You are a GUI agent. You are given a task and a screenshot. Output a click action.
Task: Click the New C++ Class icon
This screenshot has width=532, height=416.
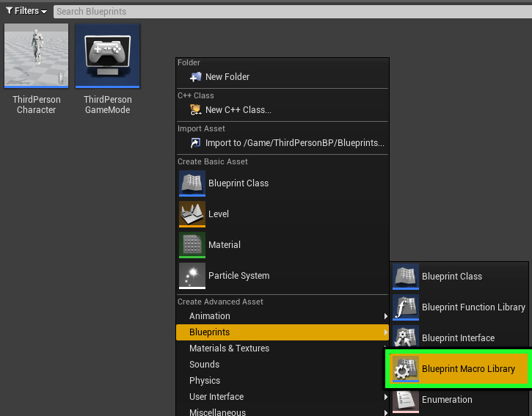(195, 110)
